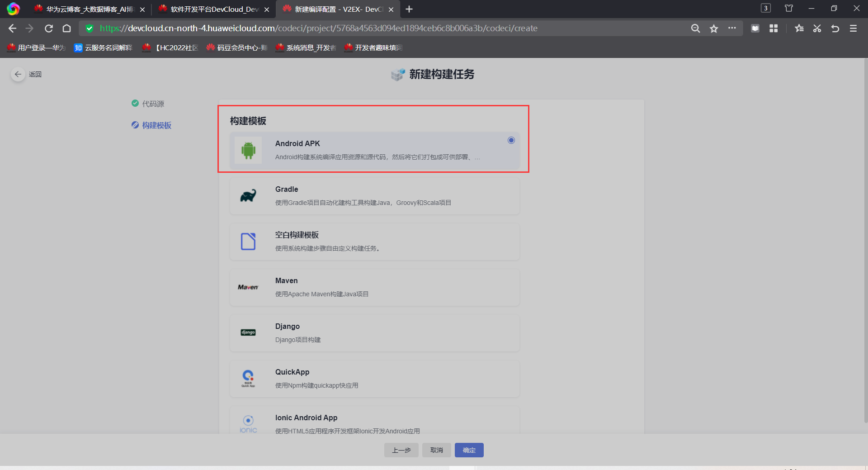
Task: Click the Django logo icon
Action: coord(248,332)
